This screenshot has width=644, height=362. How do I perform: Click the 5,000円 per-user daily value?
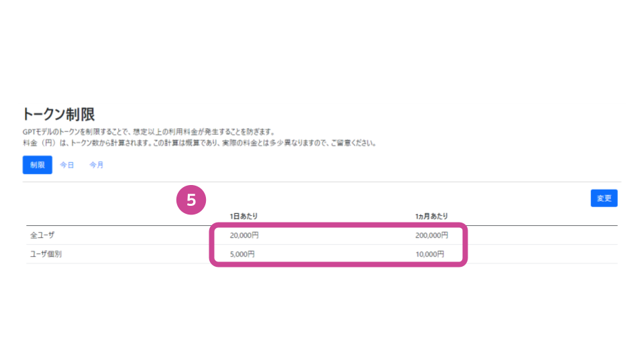pyautogui.click(x=242, y=254)
